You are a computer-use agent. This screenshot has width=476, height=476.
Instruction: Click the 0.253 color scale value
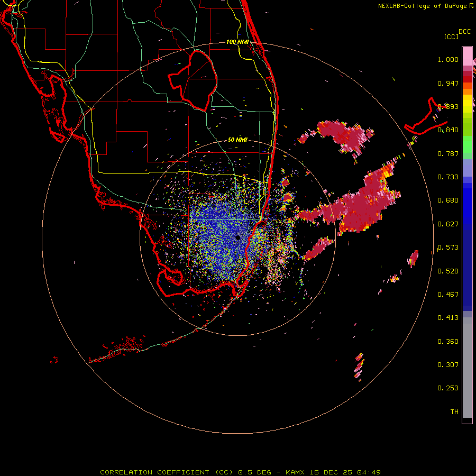click(448, 388)
